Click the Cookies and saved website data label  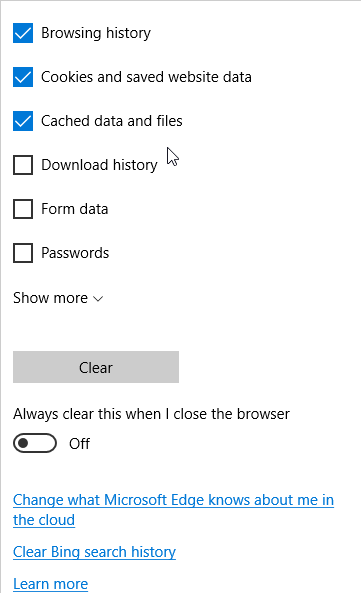pos(146,77)
